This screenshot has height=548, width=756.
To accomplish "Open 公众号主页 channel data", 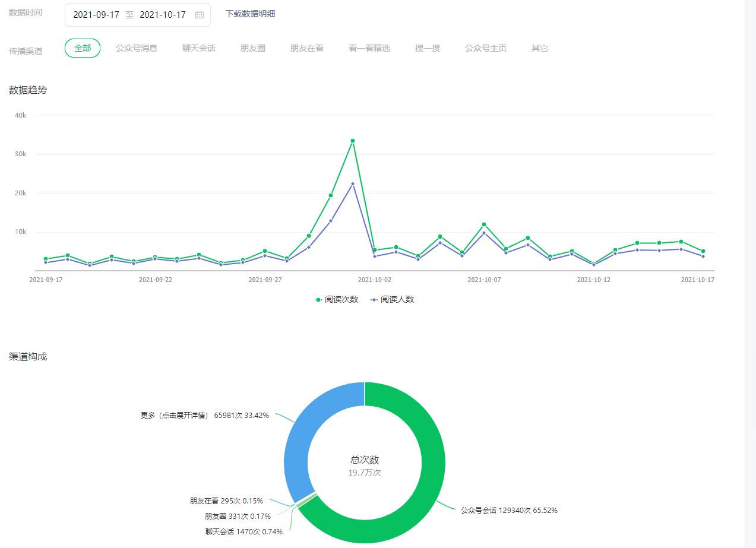I will click(x=486, y=48).
